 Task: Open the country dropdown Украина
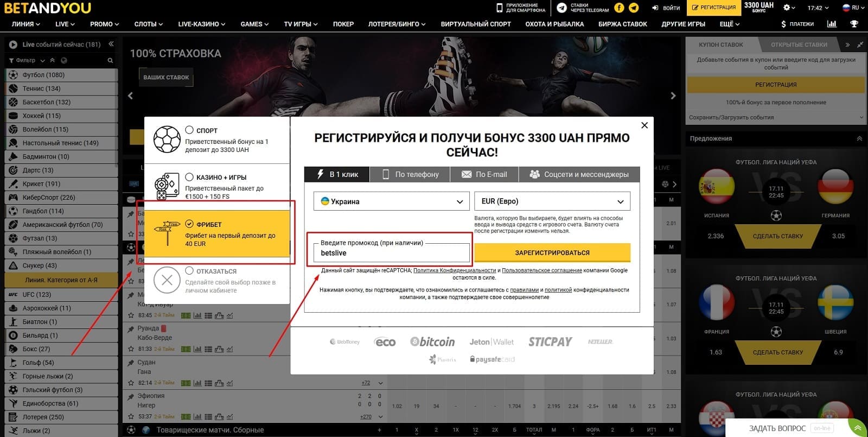(392, 201)
